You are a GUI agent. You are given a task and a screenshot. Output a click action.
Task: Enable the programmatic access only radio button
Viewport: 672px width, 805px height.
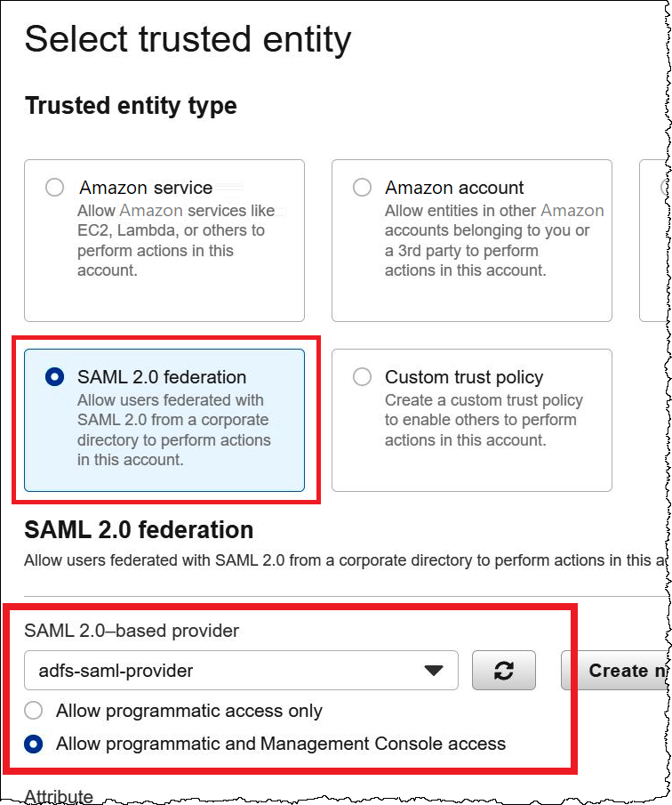[x=34, y=711]
